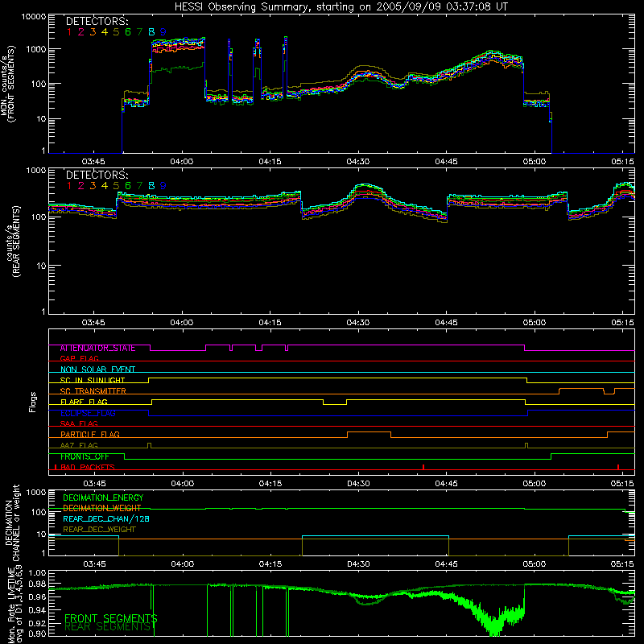
Task: Click the GAP_FLAG label
Action: (x=79, y=358)
